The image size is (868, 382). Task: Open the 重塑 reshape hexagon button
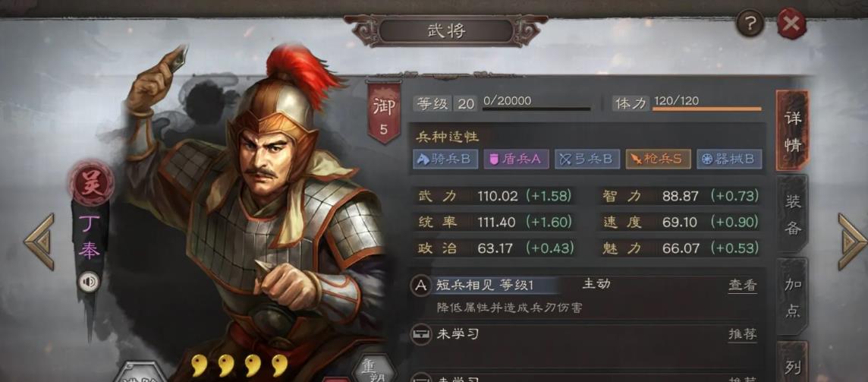click(373, 367)
